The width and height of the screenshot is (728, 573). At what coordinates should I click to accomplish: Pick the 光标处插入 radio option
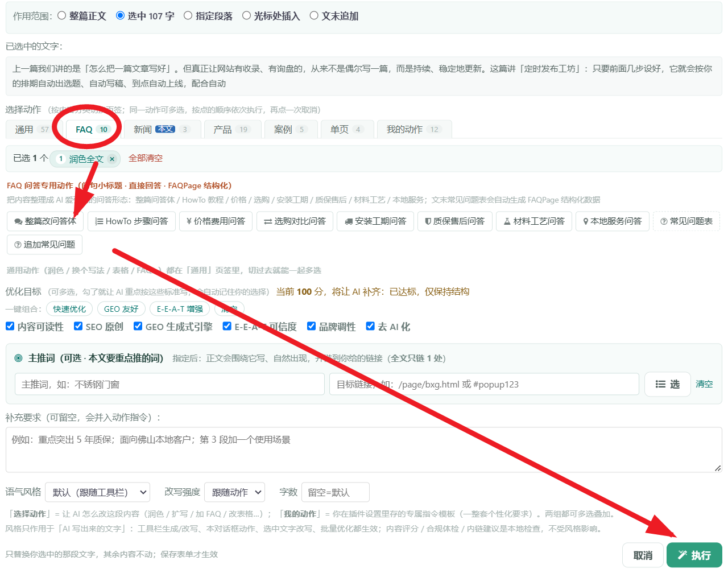(246, 16)
